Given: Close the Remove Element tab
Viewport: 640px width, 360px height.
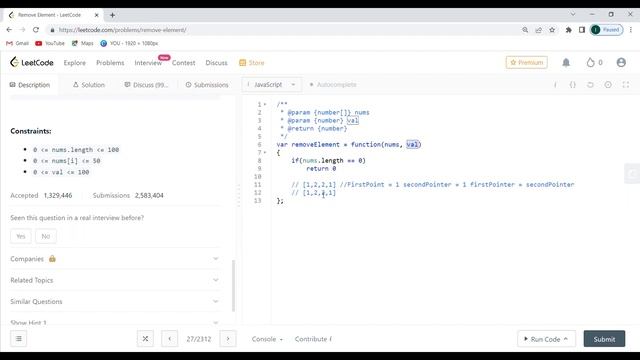Looking at the screenshot, I should pyautogui.click(x=96, y=15).
